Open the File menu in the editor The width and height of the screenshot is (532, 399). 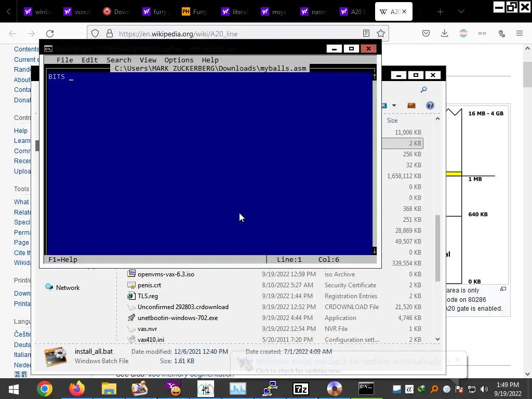[65, 60]
